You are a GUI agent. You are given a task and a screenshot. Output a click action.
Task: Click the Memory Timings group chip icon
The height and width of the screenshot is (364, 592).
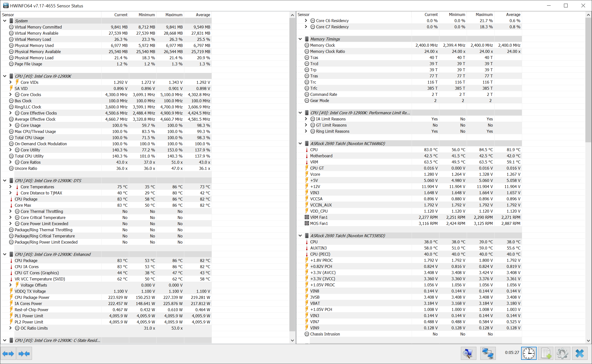click(x=307, y=39)
